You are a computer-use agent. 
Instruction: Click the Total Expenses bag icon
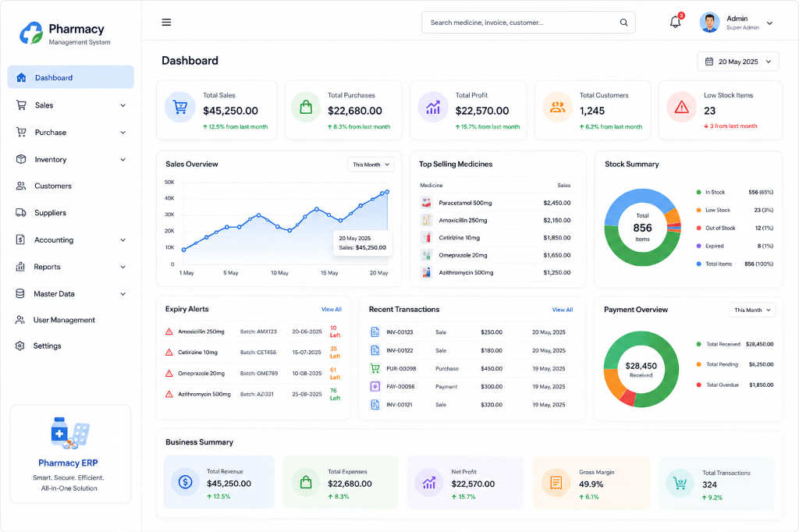pyautogui.click(x=306, y=482)
